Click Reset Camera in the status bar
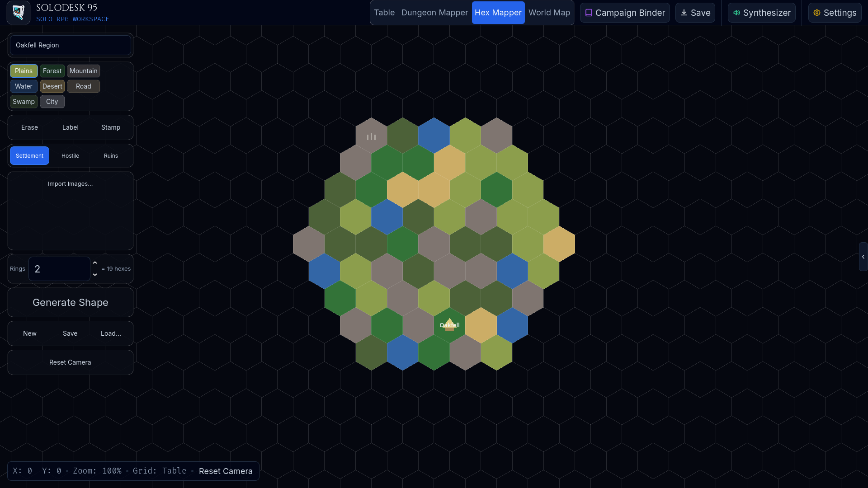The image size is (868, 488). [226, 471]
